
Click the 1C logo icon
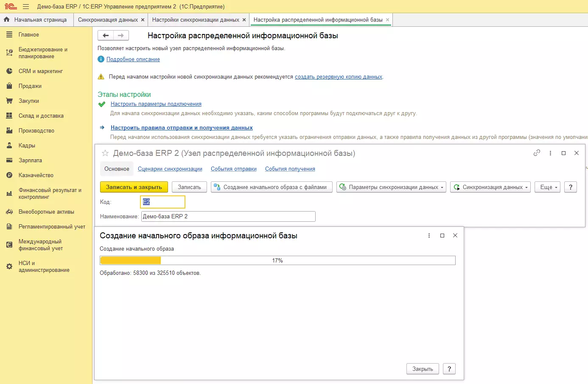tap(11, 6)
